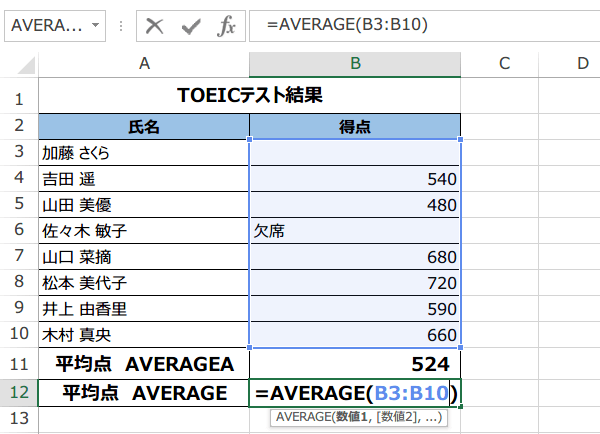Click [数値2] argument in the function tooltip
600x434 pixels.
pos(396,417)
